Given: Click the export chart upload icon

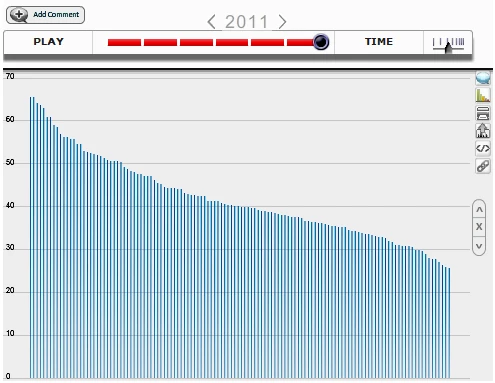Looking at the screenshot, I should (483, 130).
